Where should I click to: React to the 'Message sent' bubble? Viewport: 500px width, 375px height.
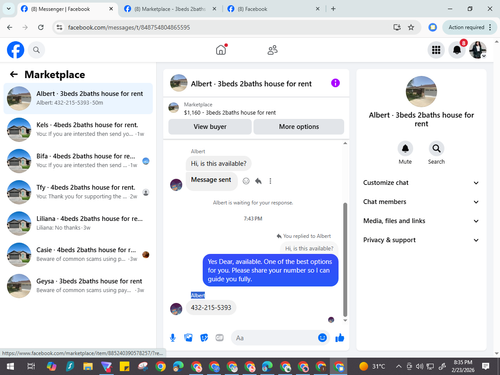pos(246,181)
